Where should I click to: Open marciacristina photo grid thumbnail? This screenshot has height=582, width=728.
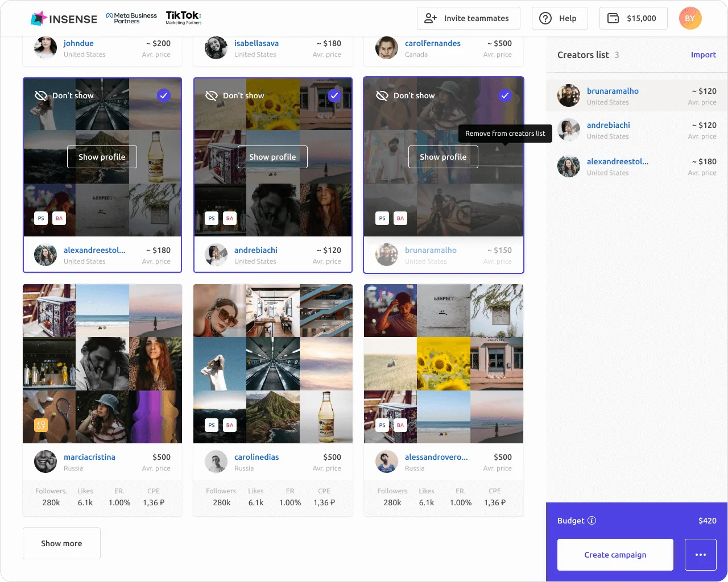(x=102, y=364)
